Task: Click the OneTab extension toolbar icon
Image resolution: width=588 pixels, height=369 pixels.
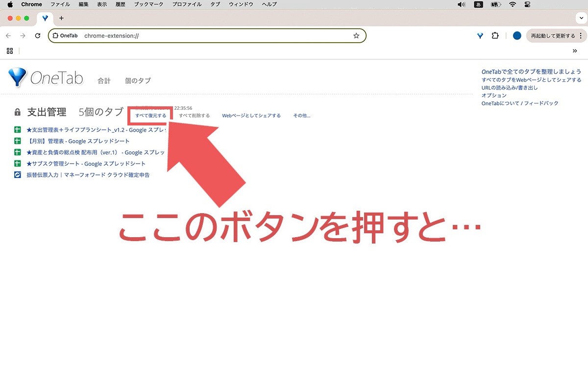Action: 480,36
